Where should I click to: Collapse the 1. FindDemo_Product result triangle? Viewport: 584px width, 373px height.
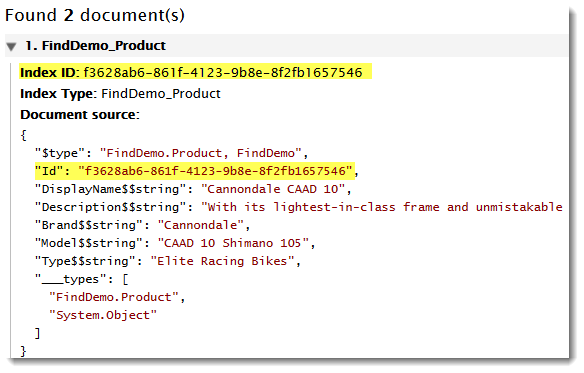tap(12, 47)
